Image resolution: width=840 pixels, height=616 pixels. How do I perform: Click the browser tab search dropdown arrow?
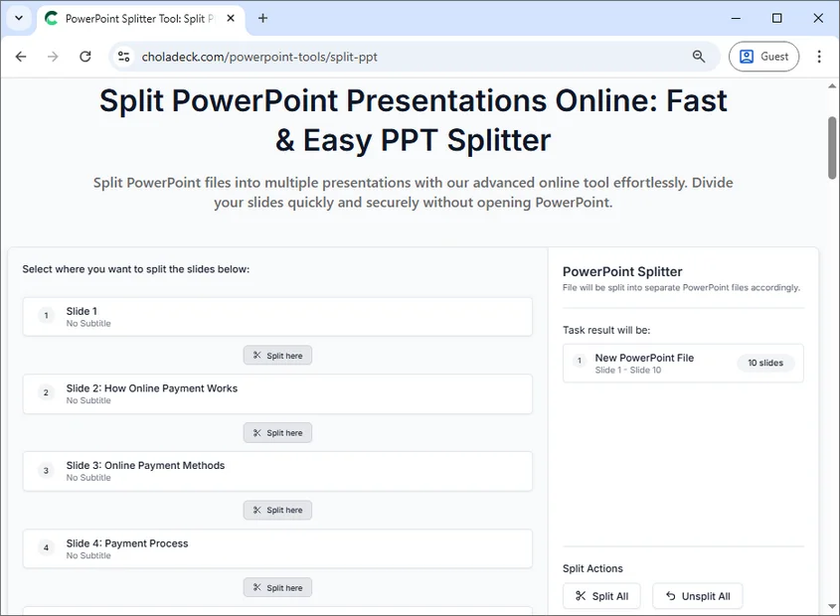click(17, 18)
